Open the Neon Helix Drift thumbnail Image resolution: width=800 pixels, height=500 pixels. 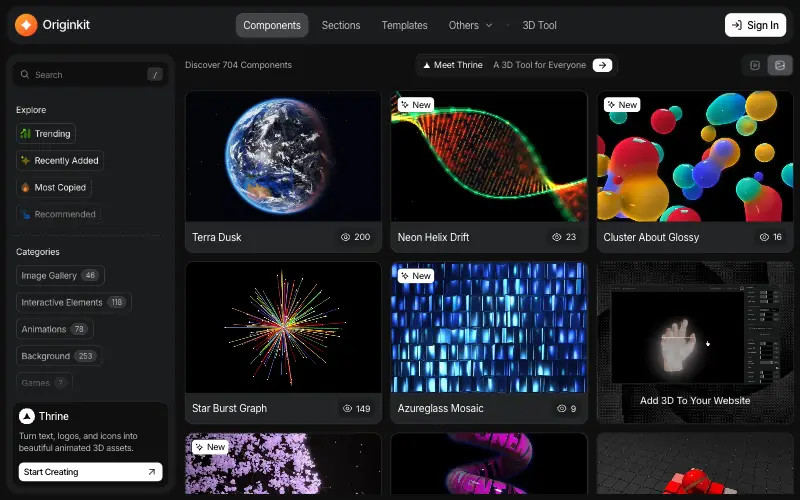pyautogui.click(x=489, y=156)
